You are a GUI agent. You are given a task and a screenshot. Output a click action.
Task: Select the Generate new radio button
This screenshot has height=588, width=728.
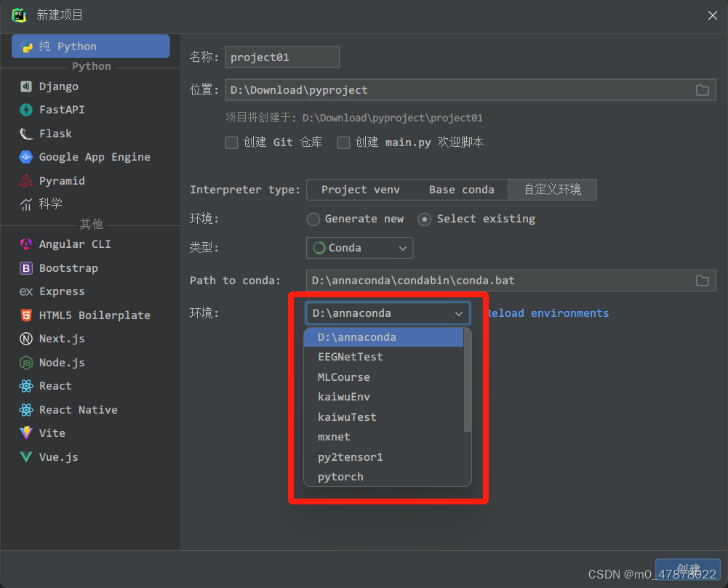(x=313, y=219)
